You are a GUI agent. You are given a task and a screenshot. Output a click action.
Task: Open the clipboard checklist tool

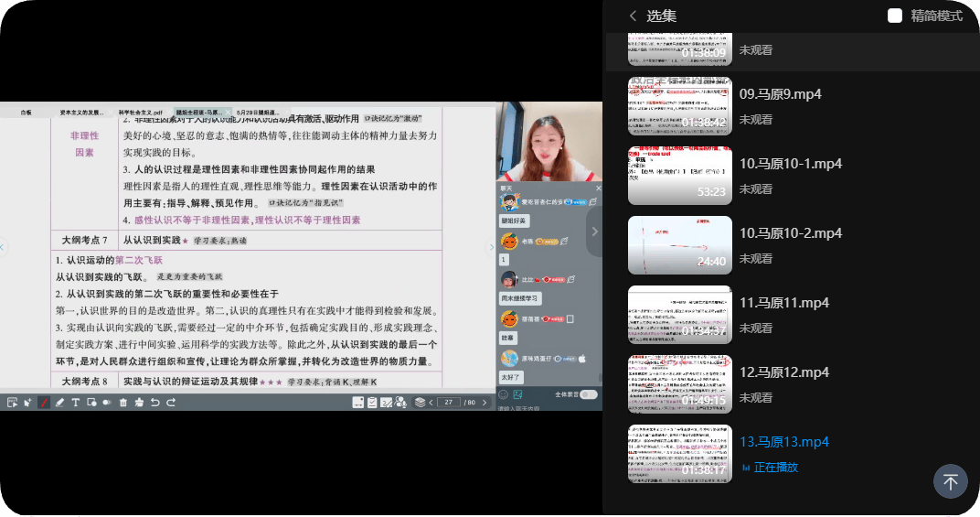[x=372, y=403]
